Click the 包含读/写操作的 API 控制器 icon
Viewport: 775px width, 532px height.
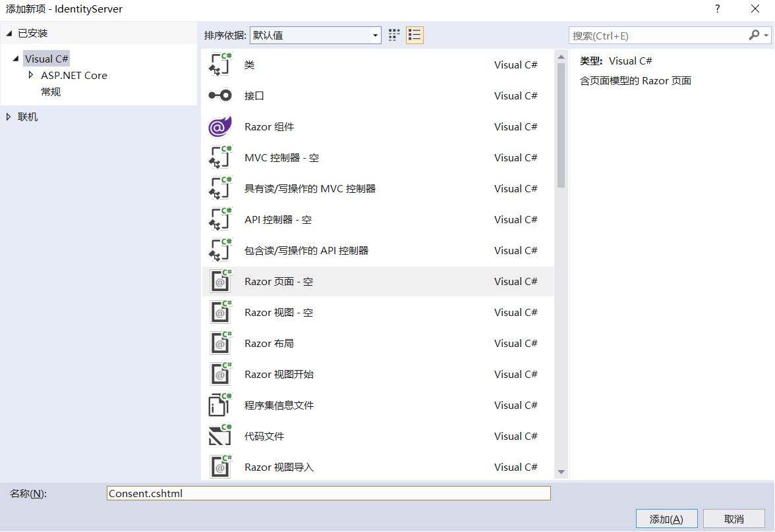[220, 250]
